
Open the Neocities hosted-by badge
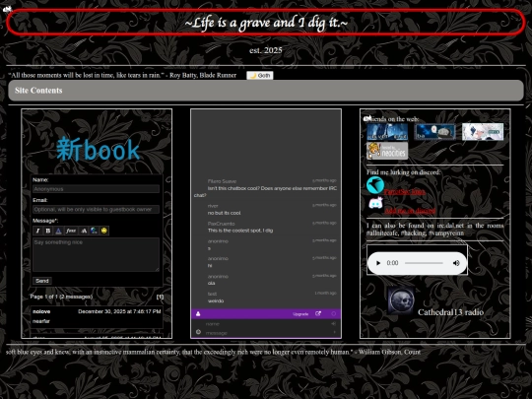387,151
